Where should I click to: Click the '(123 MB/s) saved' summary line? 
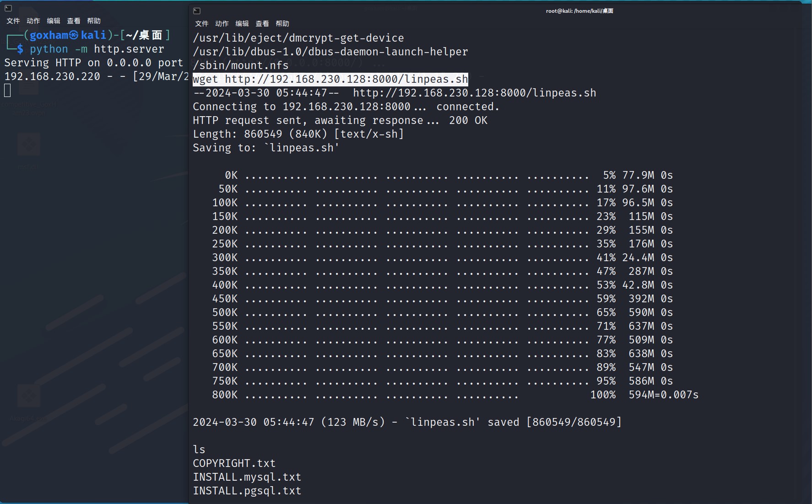407,422
